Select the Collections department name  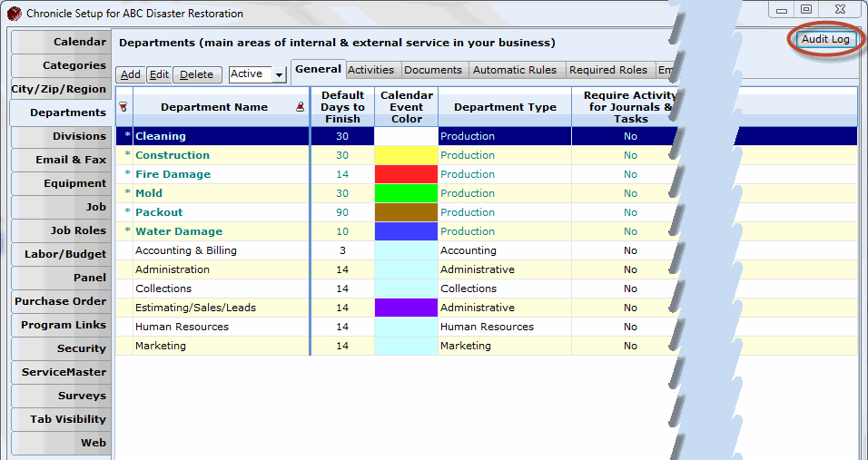pos(163,289)
